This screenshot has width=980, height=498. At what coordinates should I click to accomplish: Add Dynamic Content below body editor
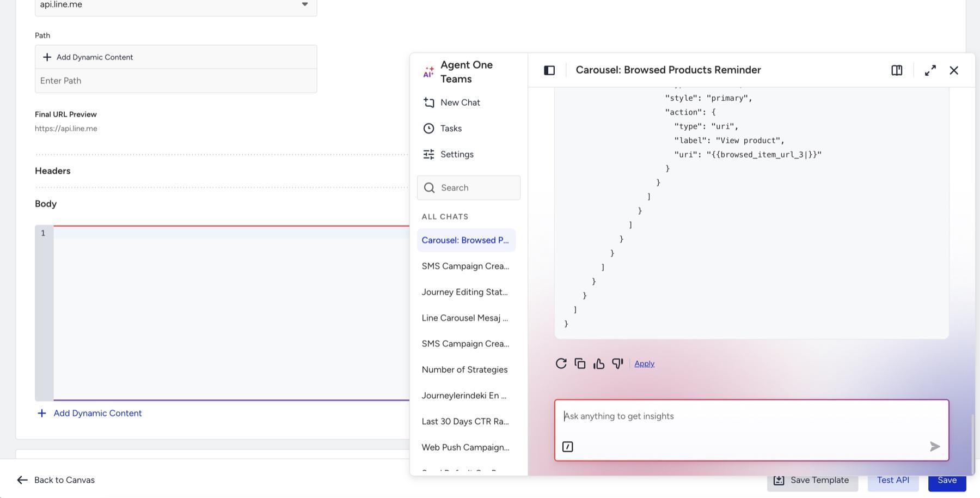[x=89, y=413]
